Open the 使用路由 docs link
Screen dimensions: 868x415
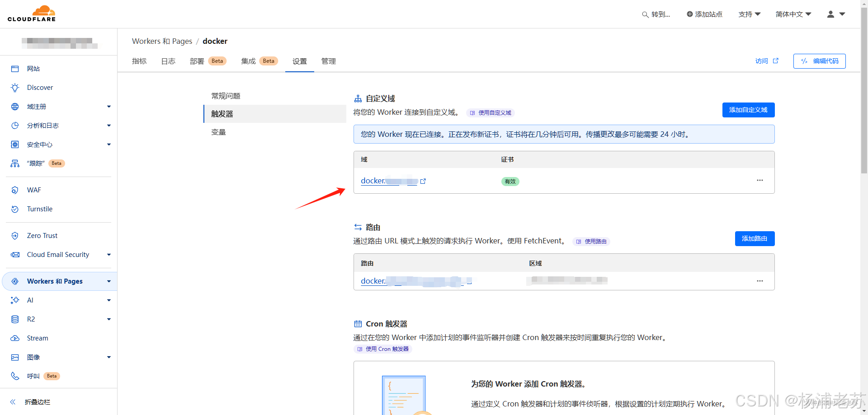click(x=591, y=242)
